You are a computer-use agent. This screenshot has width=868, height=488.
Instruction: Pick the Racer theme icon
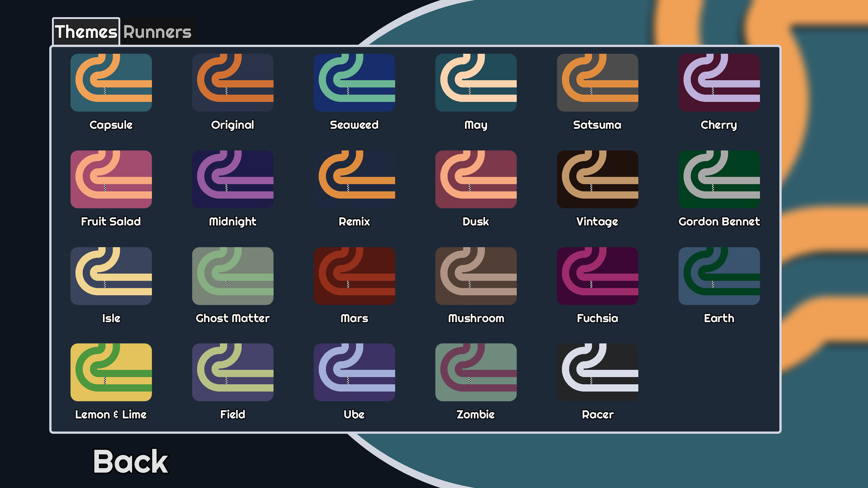coord(597,372)
